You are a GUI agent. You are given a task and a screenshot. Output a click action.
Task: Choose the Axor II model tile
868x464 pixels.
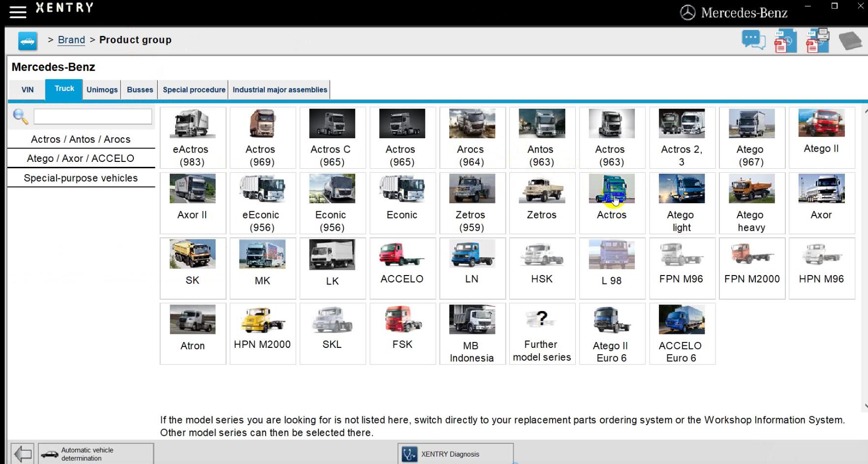point(193,203)
